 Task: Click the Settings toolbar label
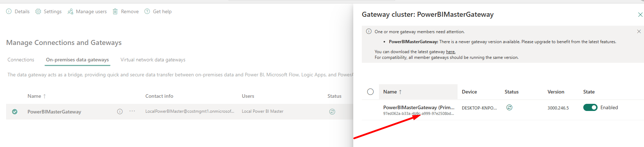pyautogui.click(x=53, y=11)
